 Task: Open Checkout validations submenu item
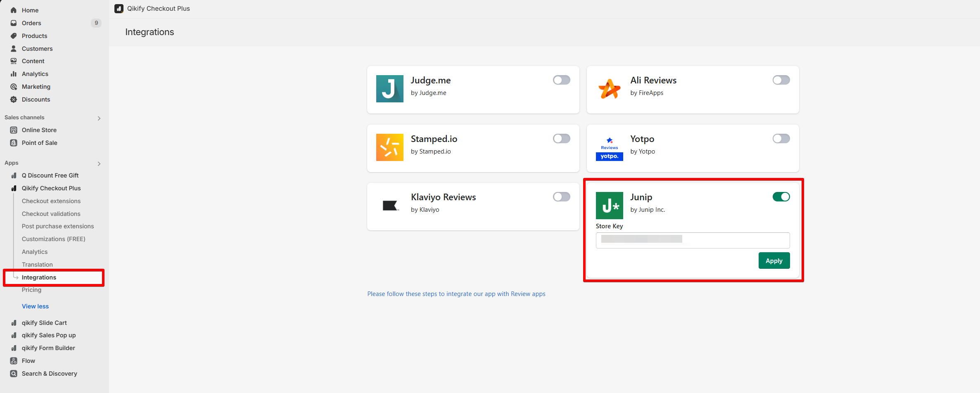(51, 214)
